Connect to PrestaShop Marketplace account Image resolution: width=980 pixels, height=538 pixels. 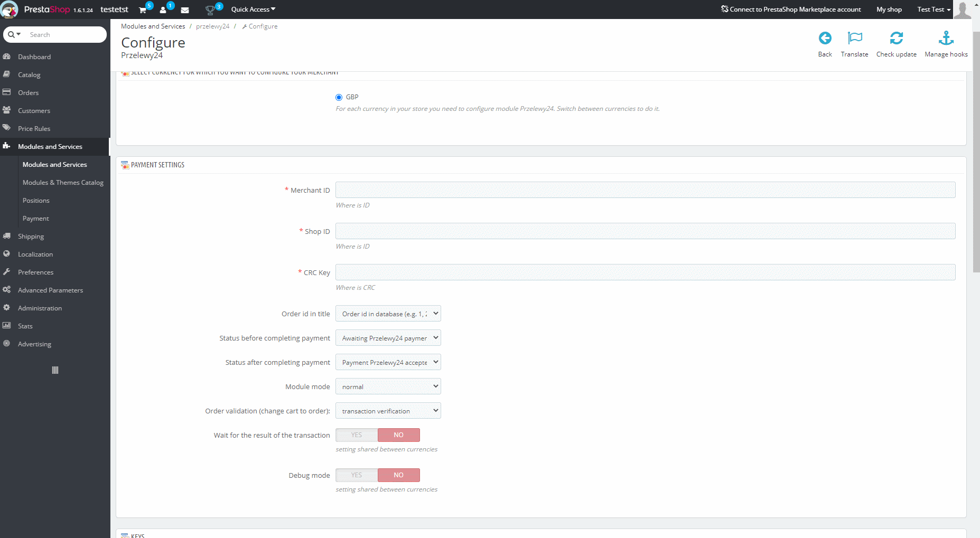pos(791,9)
